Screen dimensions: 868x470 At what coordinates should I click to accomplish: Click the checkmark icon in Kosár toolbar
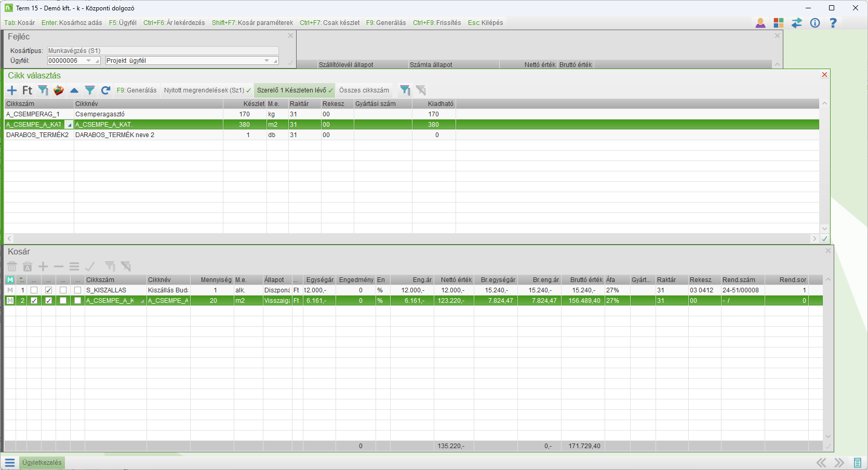point(90,266)
